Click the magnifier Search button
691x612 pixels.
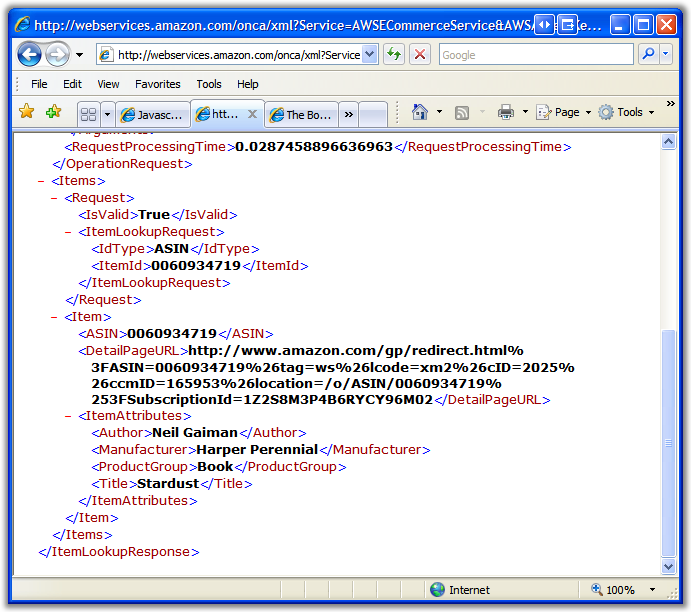648,55
